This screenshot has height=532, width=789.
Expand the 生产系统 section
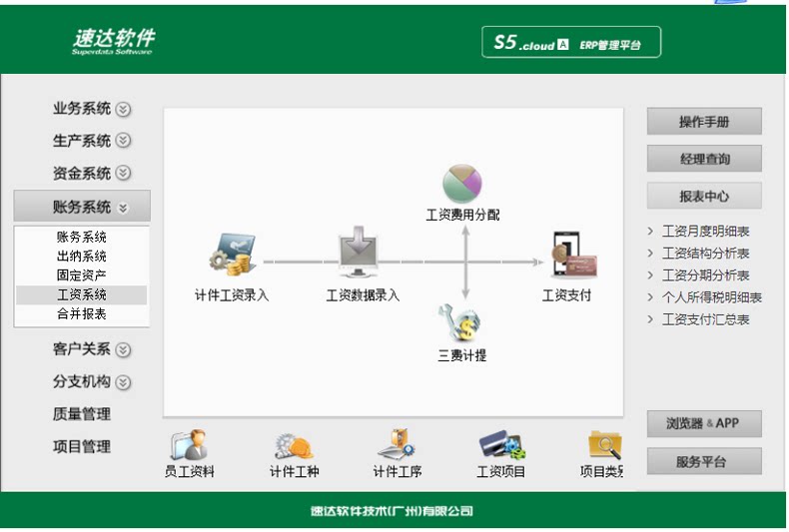coord(91,141)
